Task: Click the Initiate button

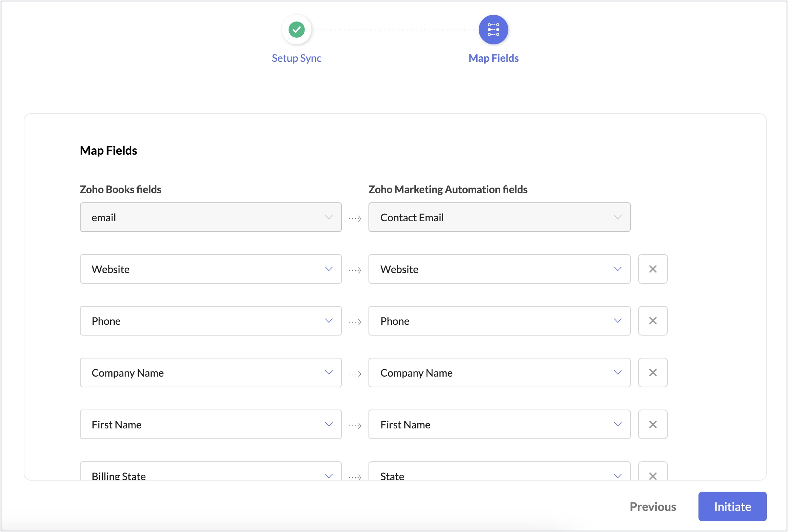Action: [732, 506]
